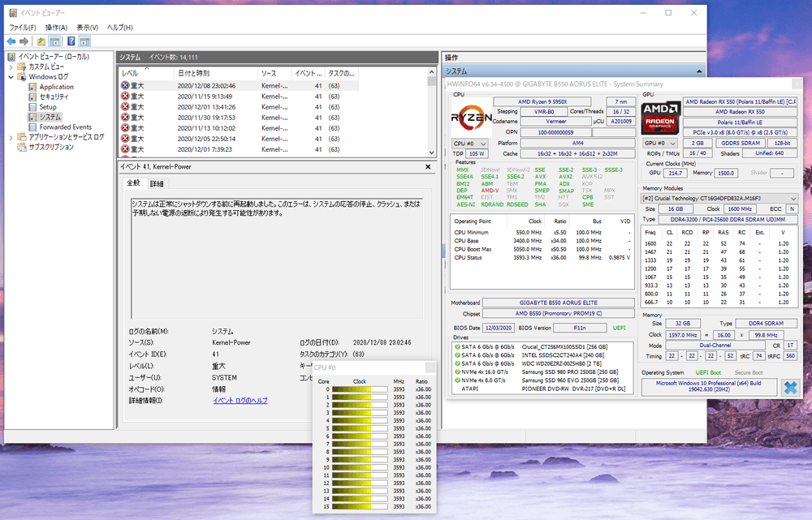This screenshot has width=812, height=520.
Task: Open the CPU #0 selector dropdown
Action: (469, 144)
